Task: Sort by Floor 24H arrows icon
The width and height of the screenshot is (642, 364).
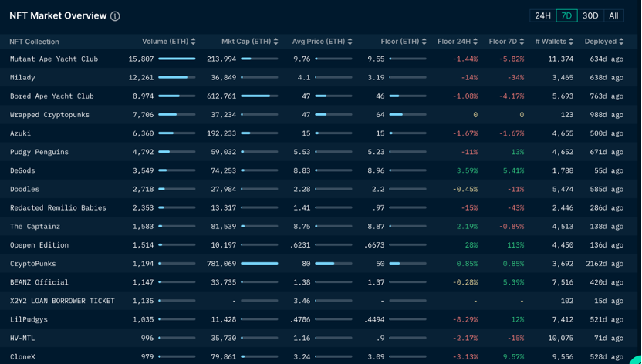Action: tap(475, 42)
